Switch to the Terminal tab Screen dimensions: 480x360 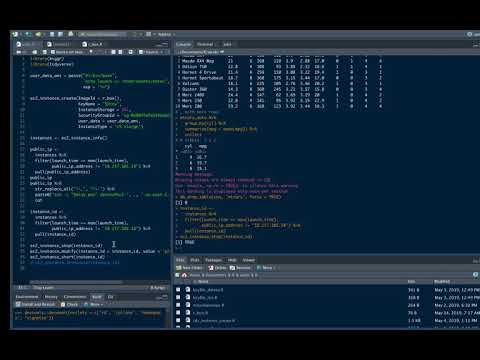tap(205, 44)
